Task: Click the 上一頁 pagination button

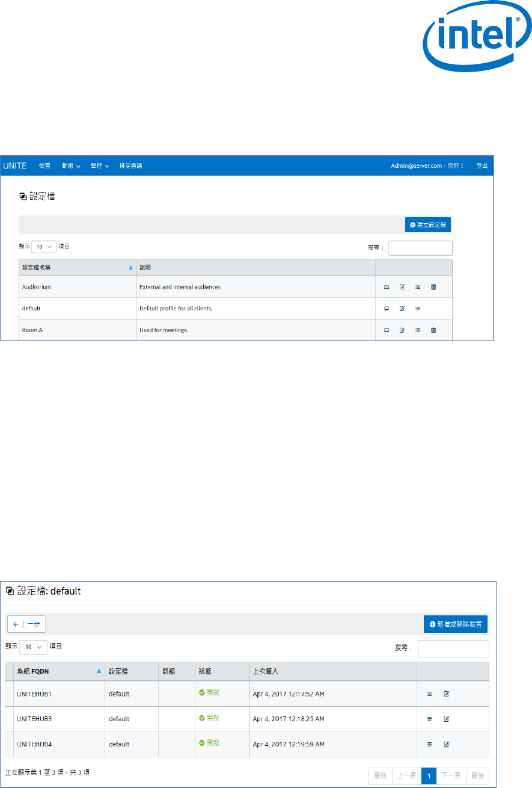Action: [x=407, y=776]
